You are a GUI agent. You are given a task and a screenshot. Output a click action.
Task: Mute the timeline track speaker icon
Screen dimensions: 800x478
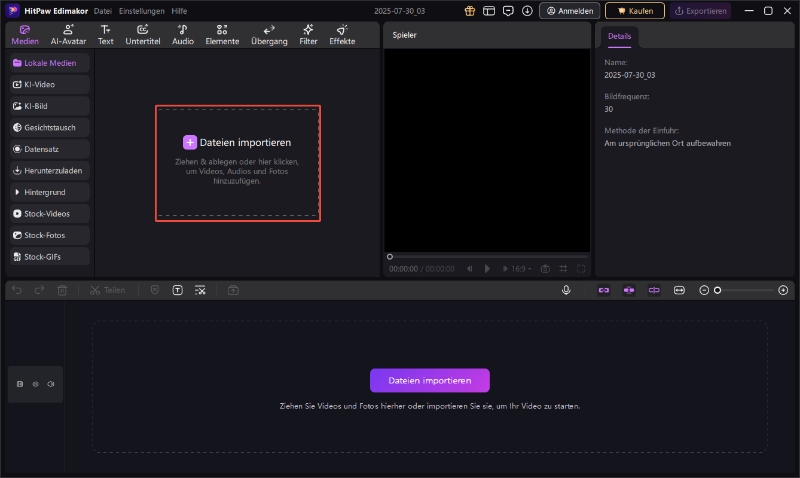tap(51, 384)
